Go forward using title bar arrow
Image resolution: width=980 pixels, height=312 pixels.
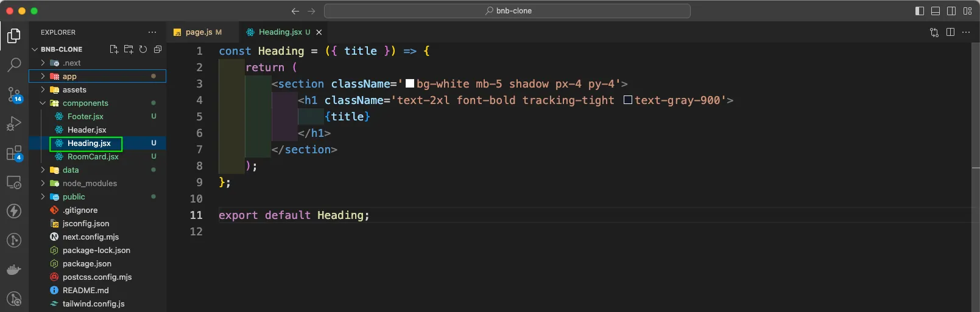(312, 11)
